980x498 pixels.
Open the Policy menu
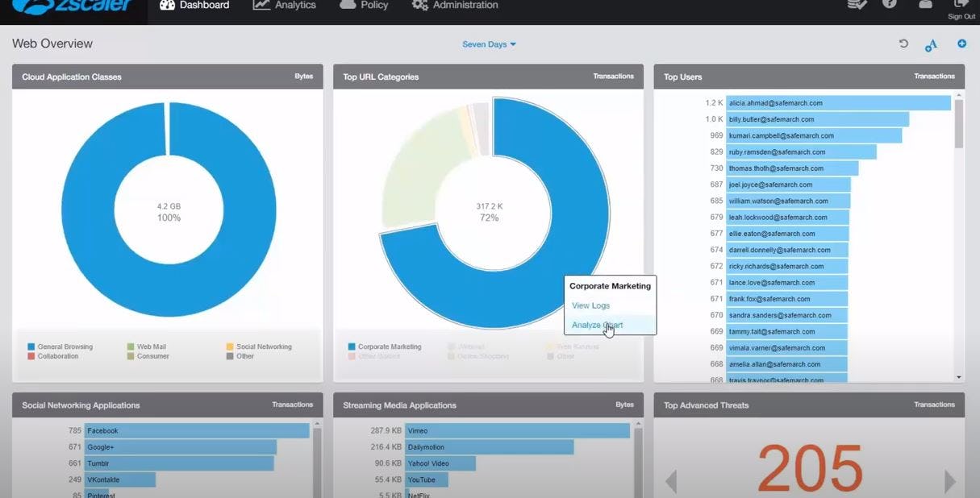364,6
